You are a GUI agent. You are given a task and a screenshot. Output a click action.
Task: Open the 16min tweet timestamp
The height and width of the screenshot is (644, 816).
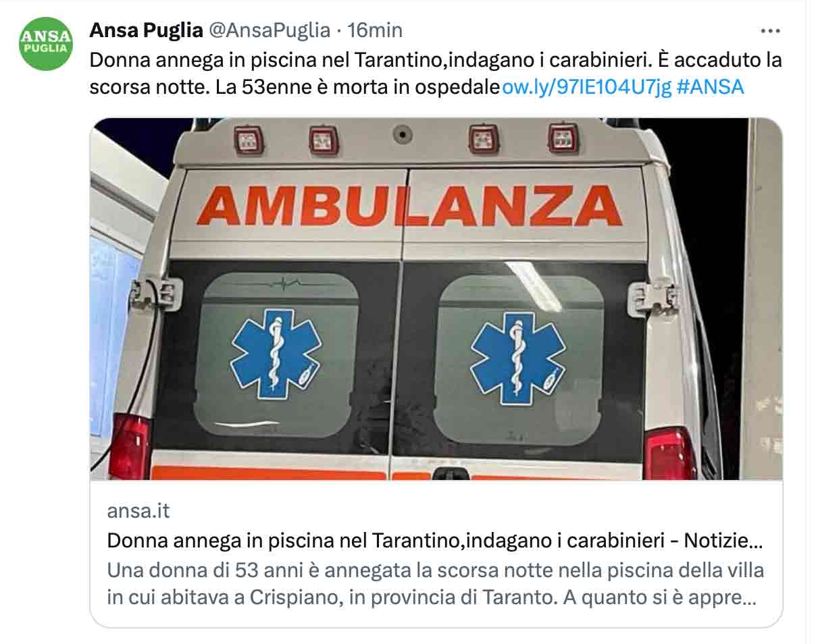(x=374, y=30)
